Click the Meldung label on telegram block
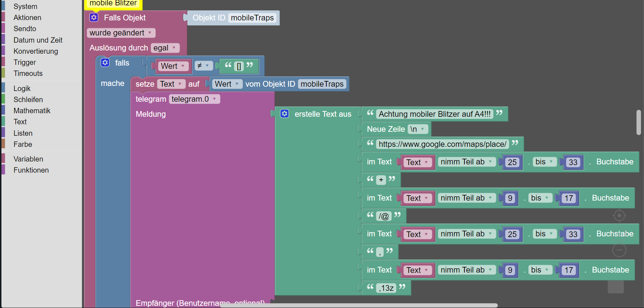 [151, 114]
